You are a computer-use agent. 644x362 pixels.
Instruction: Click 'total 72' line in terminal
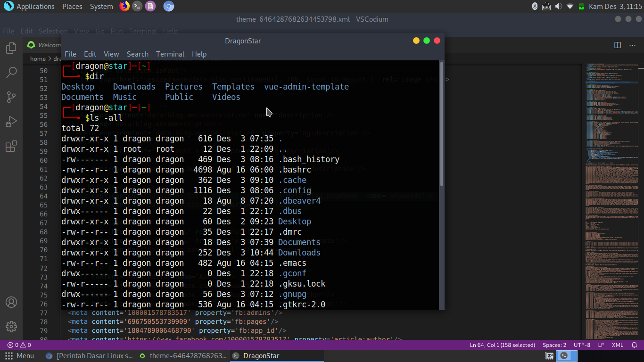(x=80, y=128)
